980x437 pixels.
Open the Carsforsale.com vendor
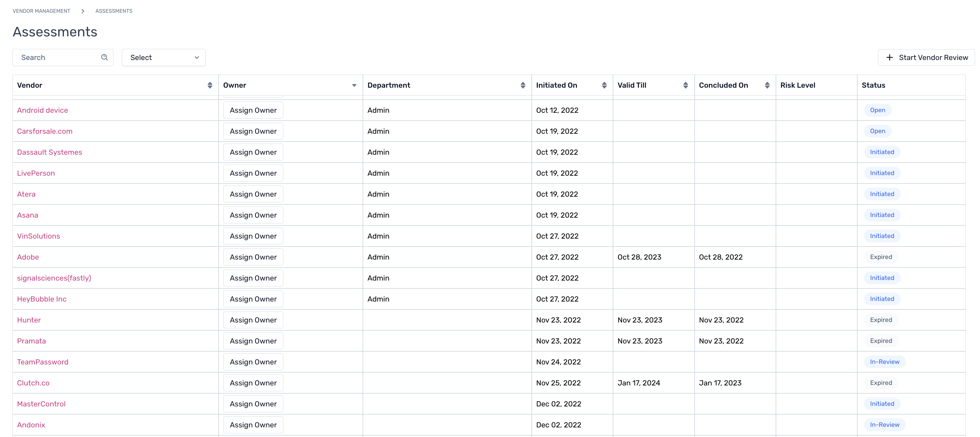[x=45, y=131]
